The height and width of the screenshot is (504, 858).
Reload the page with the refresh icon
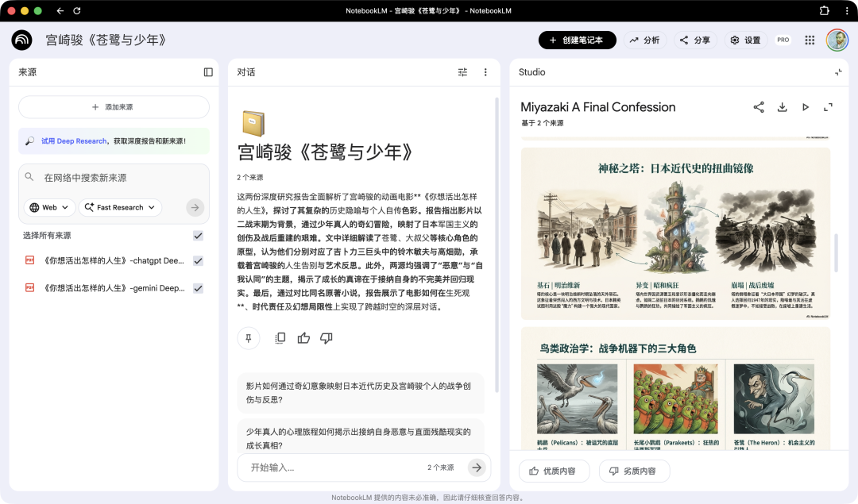click(x=77, y=11)
